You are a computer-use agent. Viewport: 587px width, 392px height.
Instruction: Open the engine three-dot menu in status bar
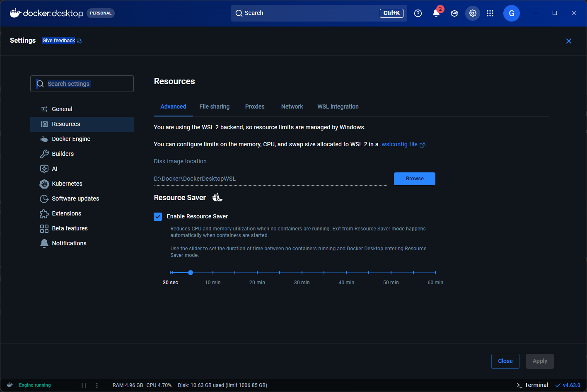[97, 385]
